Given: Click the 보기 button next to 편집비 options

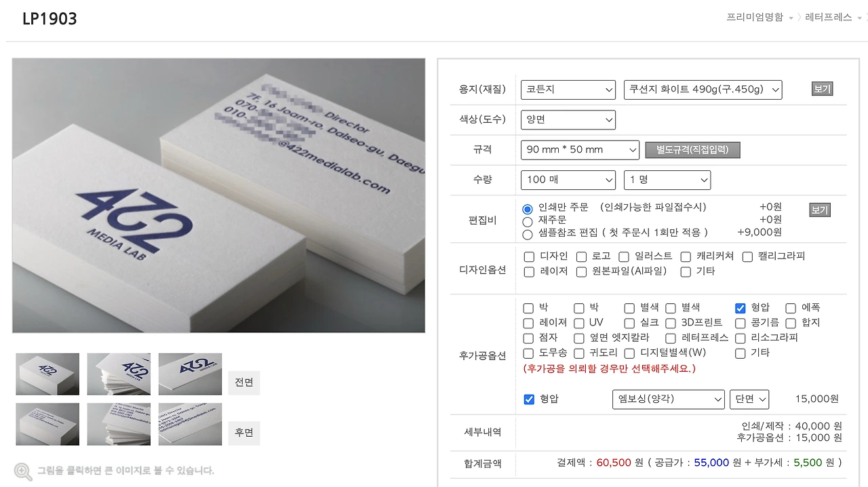Looking at the screenshot, I should click(x=820, y=210).
